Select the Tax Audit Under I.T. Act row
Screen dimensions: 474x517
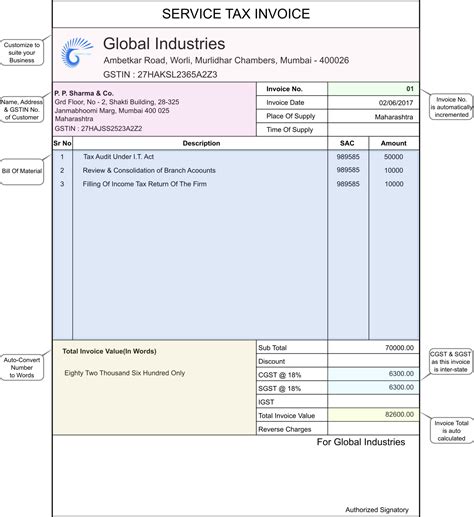(x=236, y=157)
